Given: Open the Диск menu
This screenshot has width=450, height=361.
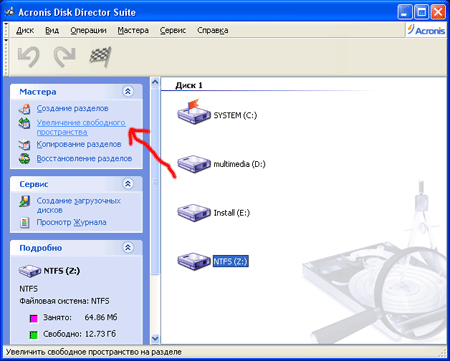Looking at the screenshot, I should (25, 30).
